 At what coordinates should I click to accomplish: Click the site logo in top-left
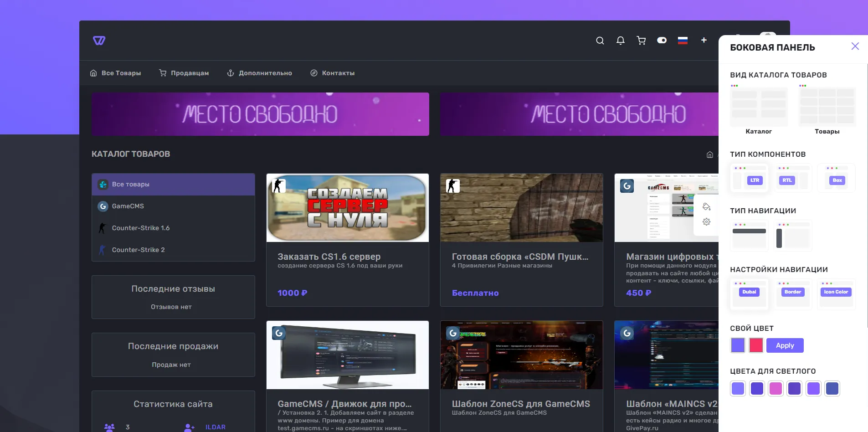(x=99, y=41)
